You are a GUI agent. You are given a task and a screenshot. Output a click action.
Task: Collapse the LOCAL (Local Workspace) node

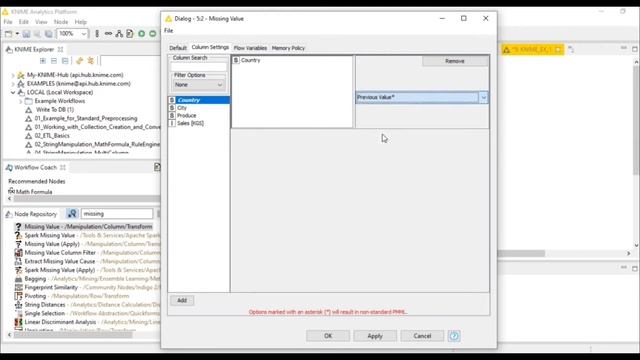[13, 92]
